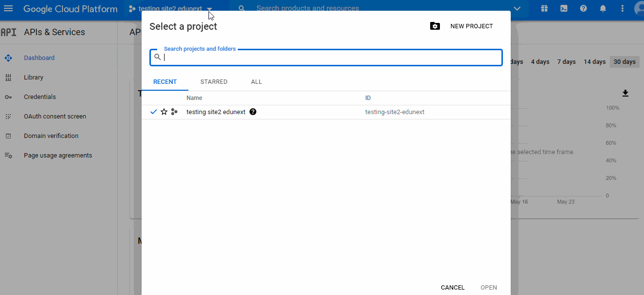The height and width of the screenshot is (295, 644).
Task: Click the account avatar
Action: [x=639, y=8]
